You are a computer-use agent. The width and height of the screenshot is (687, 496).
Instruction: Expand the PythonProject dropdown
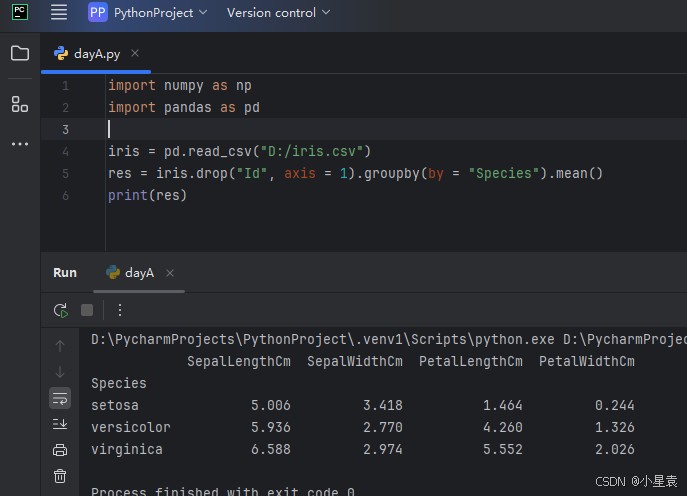(x=148, y=13)
